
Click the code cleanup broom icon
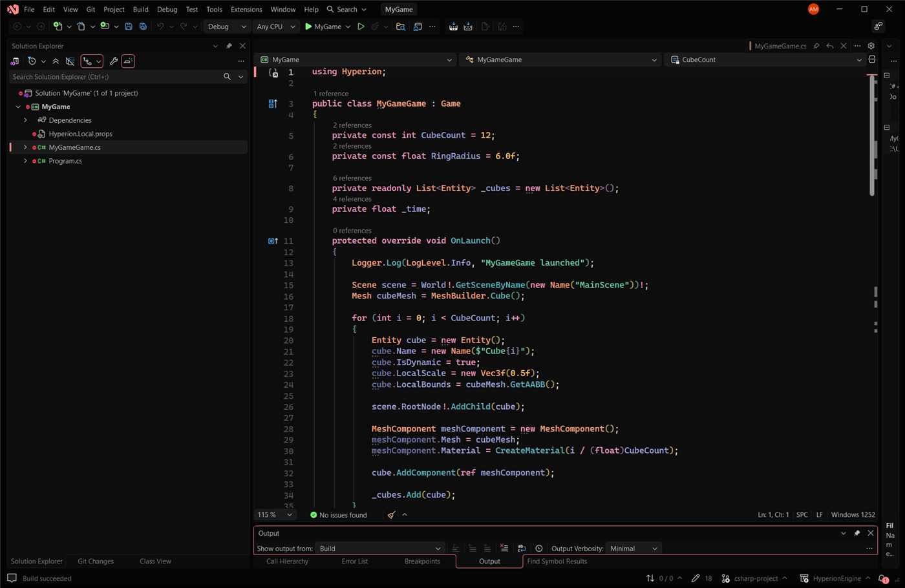tap(391, 515)
